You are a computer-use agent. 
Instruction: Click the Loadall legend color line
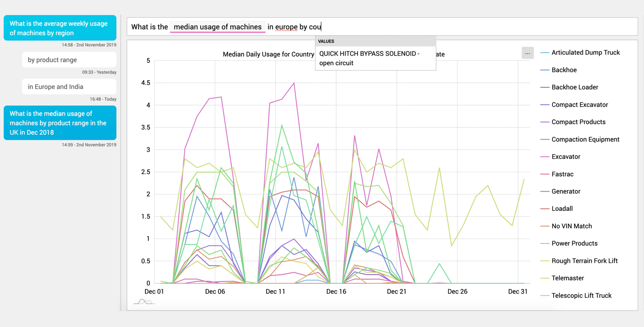click(545, 209)
